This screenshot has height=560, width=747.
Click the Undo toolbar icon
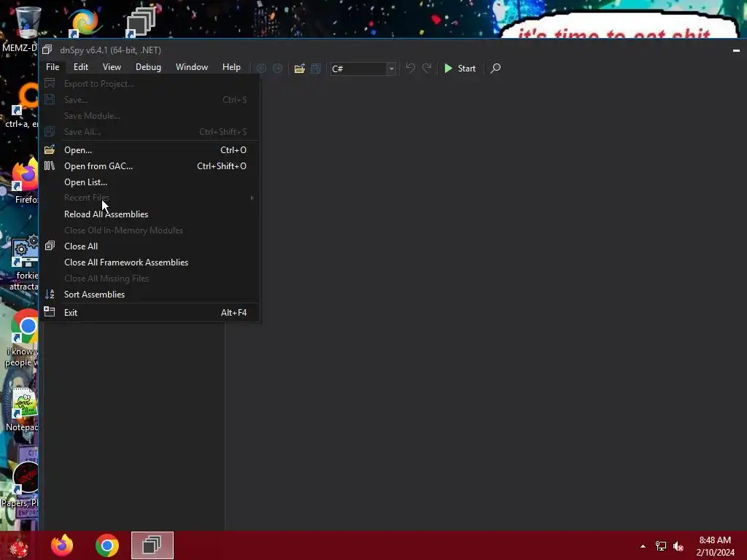(410, 69)
